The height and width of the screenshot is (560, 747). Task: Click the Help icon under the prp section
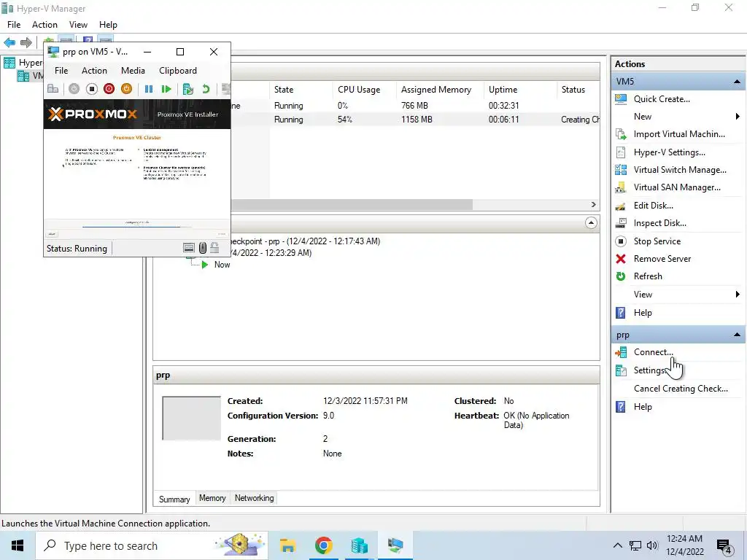click(x=621, y=407)
